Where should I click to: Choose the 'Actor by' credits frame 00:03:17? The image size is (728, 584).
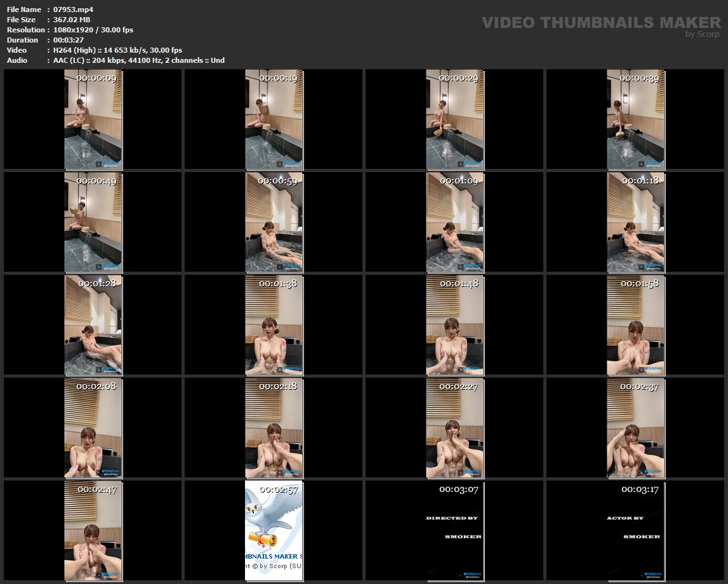point(636,531)
